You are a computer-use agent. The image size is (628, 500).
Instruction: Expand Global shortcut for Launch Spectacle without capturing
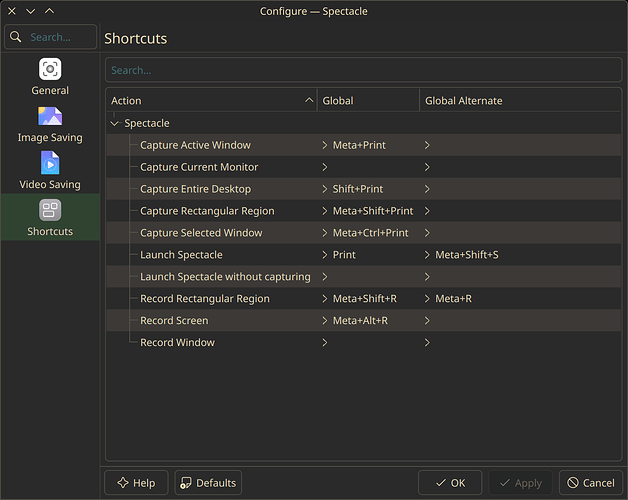pos(325,277)
